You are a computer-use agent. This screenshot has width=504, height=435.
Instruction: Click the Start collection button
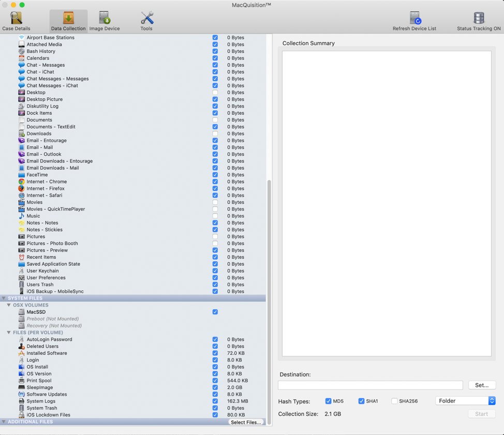click(482, 414)
